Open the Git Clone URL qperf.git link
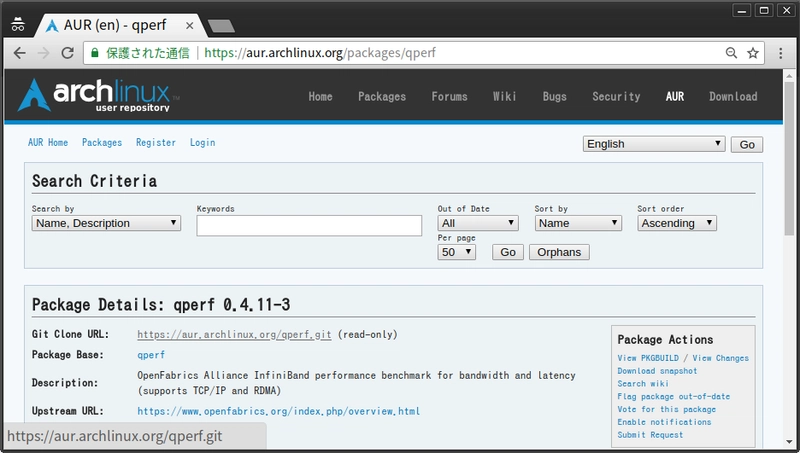The image size is (800, 453). pos(234,335)
